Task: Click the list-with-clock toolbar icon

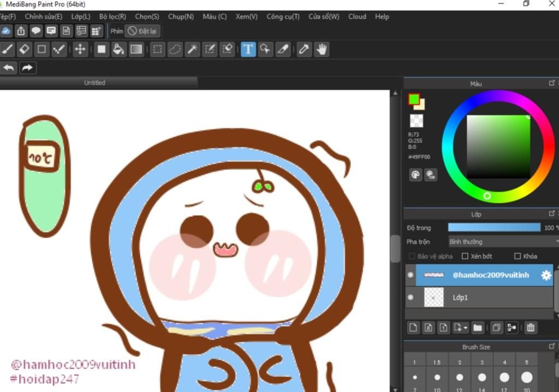Action: 81,31
